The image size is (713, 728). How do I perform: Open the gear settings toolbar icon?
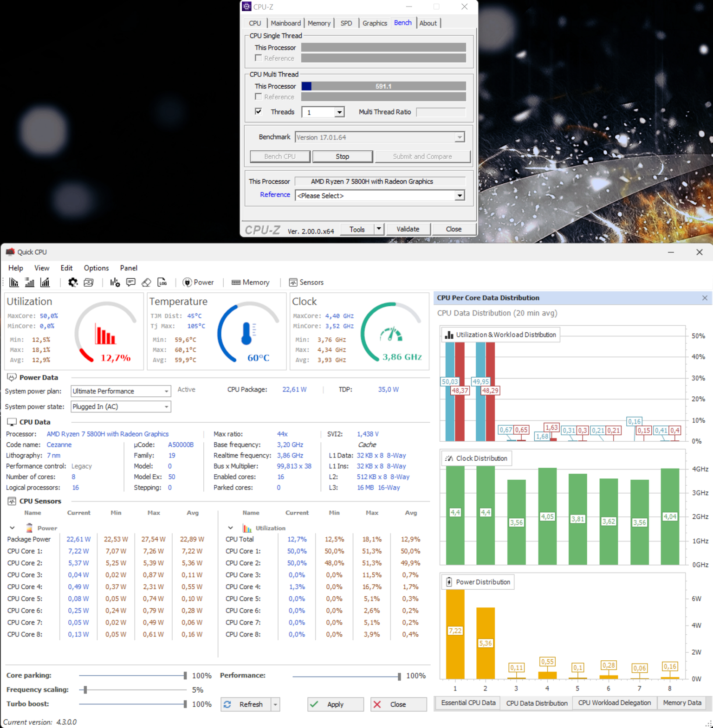tap(73, 282)
